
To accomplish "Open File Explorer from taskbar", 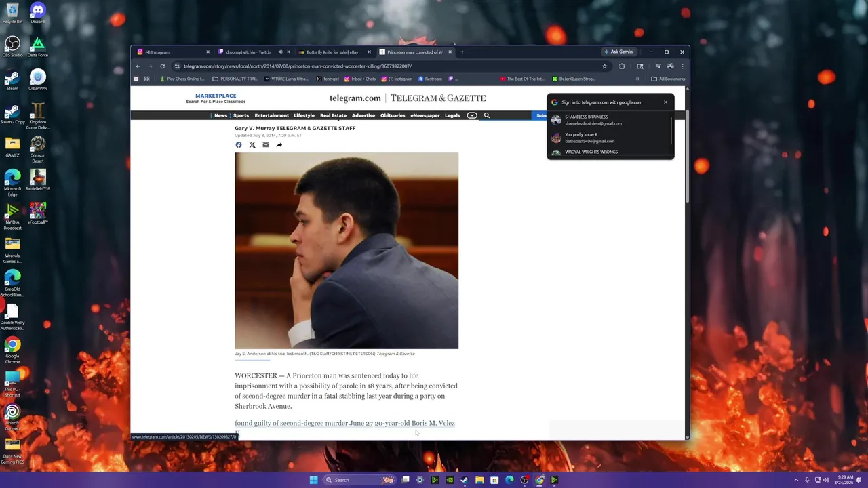I will [479, 480].
